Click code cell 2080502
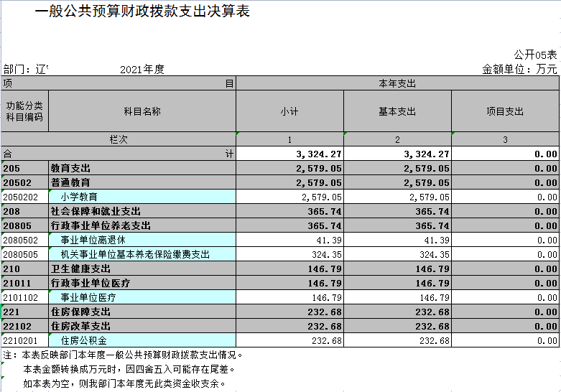Image resolution: width=561 pixels, height=392 pixels. coord(24,240)
